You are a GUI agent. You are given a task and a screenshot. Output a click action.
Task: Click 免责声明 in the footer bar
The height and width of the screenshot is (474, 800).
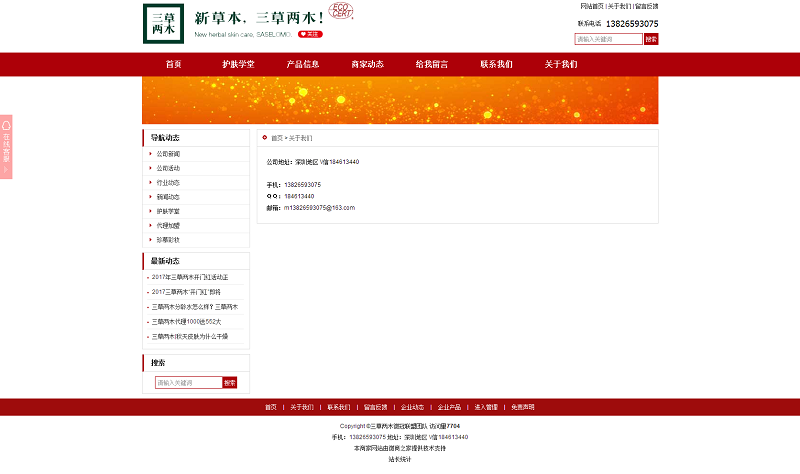[x=523, y=407]
